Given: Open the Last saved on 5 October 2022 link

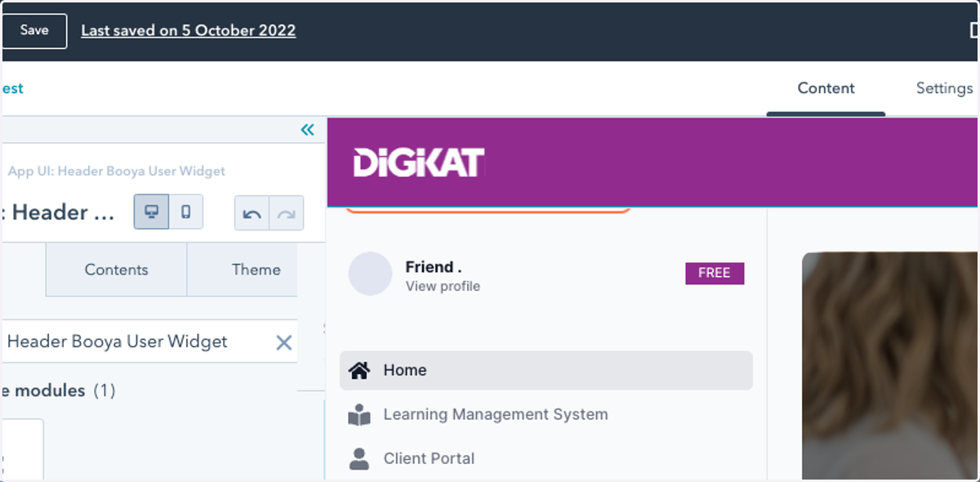Looking at the screenshot, I should click(189, 30).
